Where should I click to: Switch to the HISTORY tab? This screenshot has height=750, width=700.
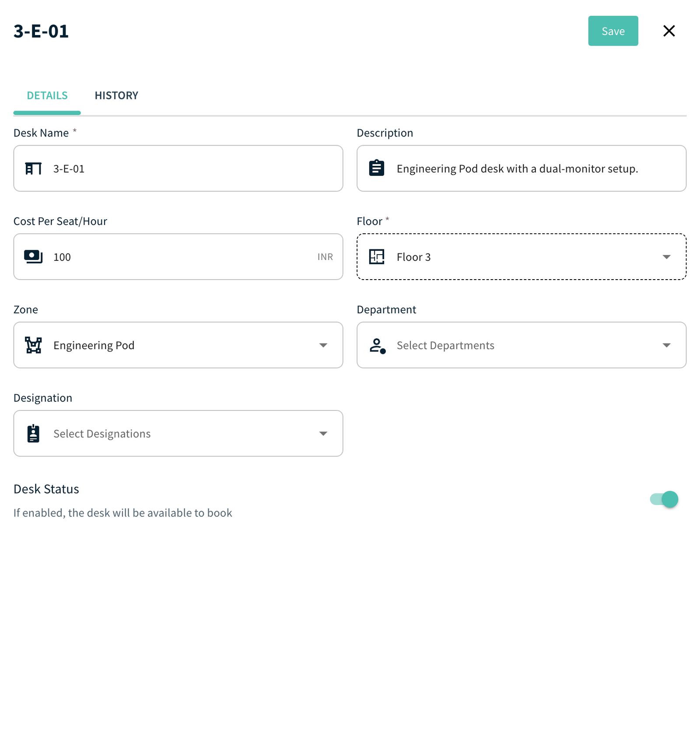(116, 95)
